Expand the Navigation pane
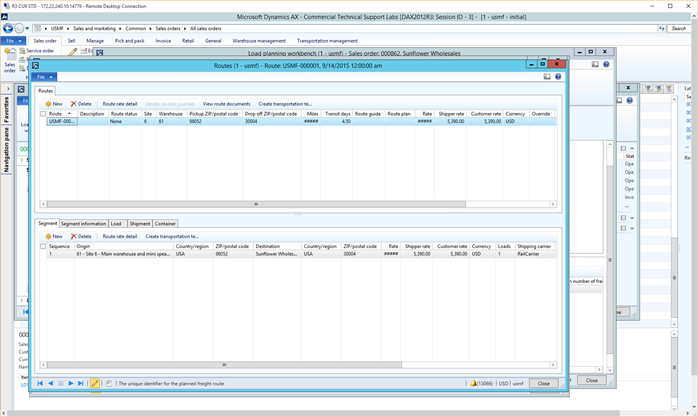Viewport: 698px width, 417px height. tap(5, 150)
